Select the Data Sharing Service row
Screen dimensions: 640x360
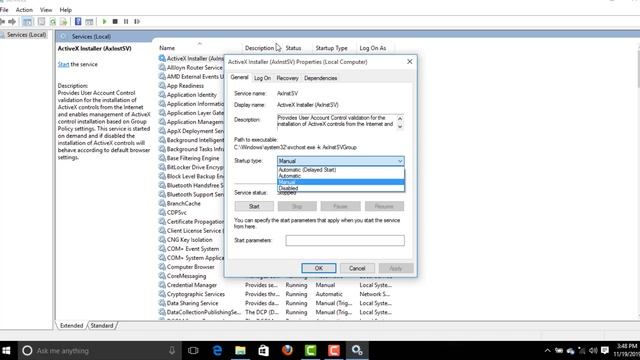coord(276,303)
